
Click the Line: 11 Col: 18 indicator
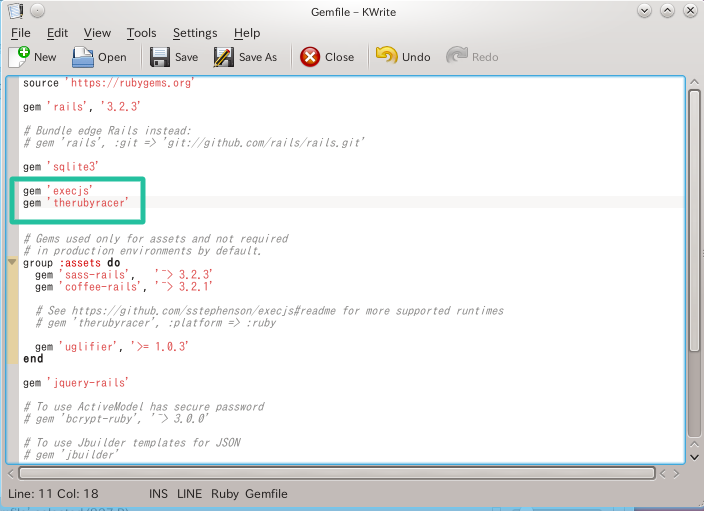point(53,494)
